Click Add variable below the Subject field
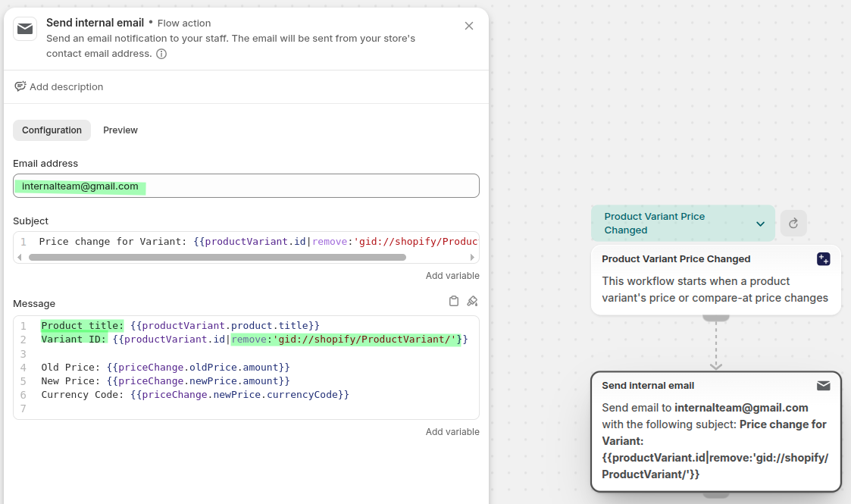The height and width of the screenshot is (504, 851). coord(452,276)
